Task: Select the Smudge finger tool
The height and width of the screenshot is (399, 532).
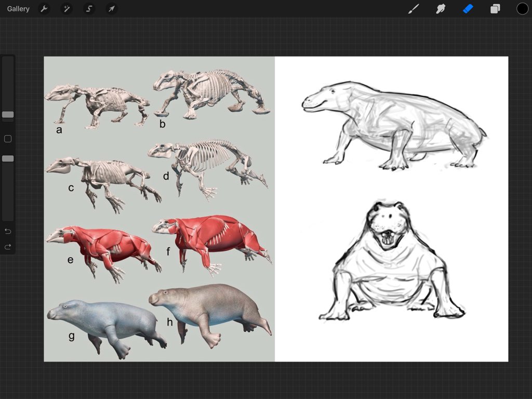Action: tap(441, 9)
